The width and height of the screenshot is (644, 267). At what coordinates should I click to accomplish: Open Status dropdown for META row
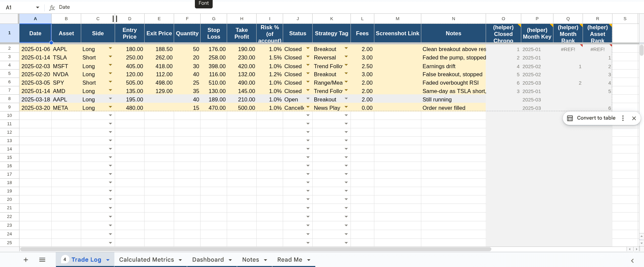[x=308, y=107]
